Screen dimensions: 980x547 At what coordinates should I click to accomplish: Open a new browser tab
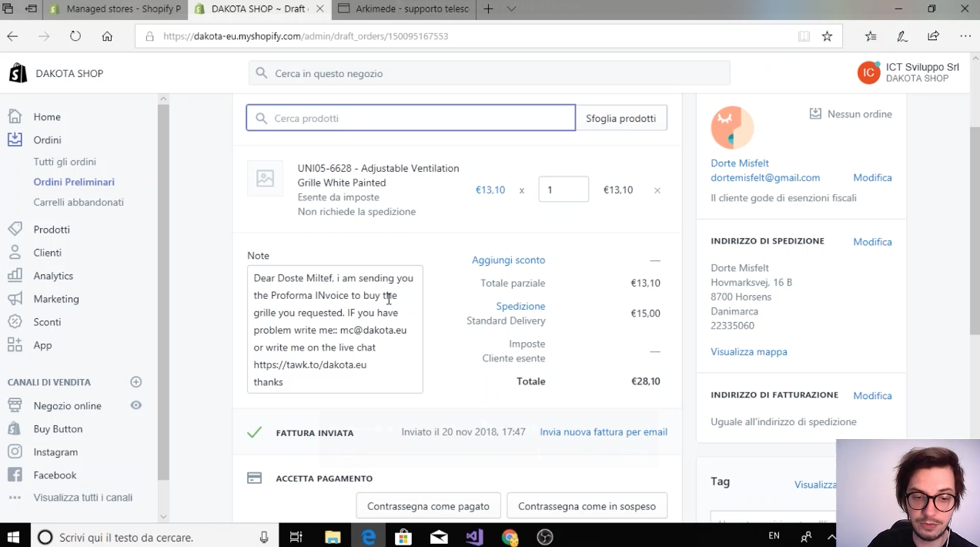(488, 9)
